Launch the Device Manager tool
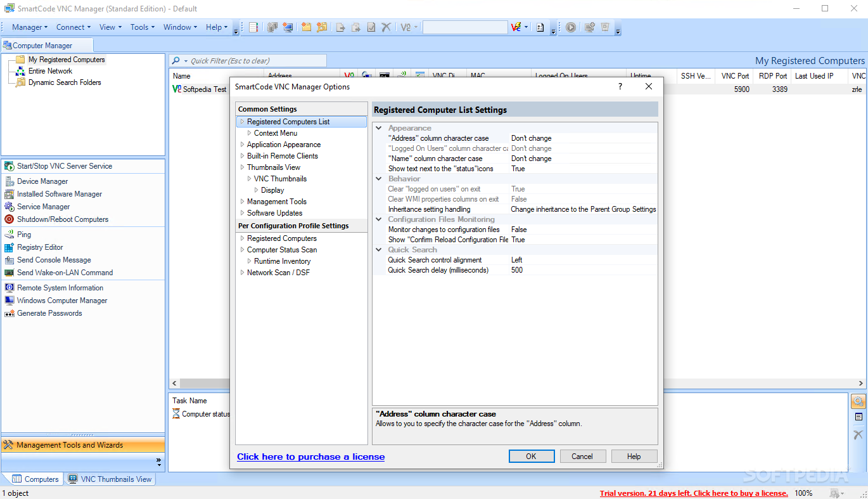Image resolution: width=868 pixels, height=499 pixels. pyautogui.click(x=35, y=181)
